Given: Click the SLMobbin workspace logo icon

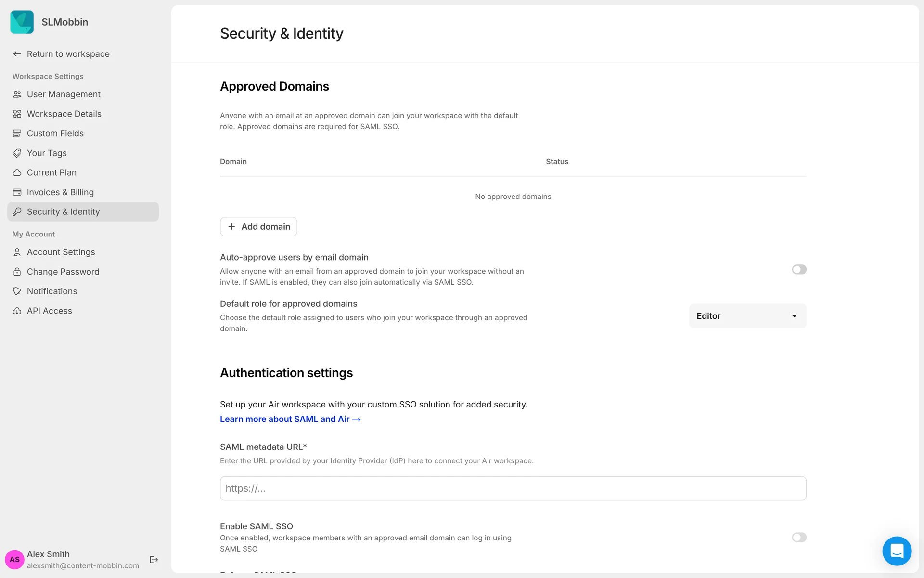Looking at the screenshot, I should coord(22,22).
